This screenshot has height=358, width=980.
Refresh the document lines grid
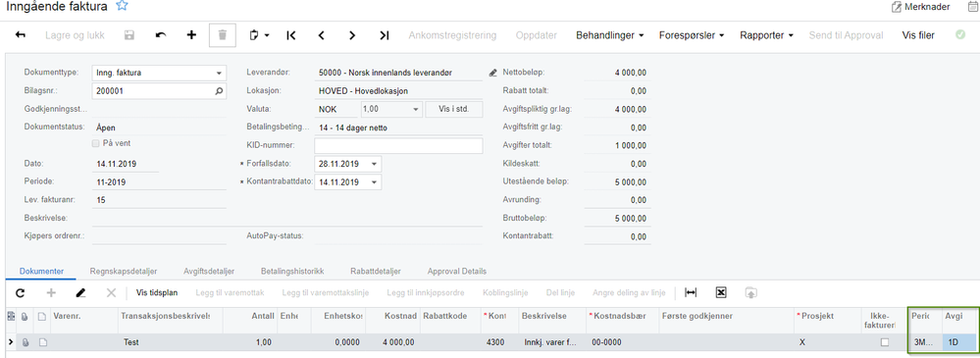point(20,292)
